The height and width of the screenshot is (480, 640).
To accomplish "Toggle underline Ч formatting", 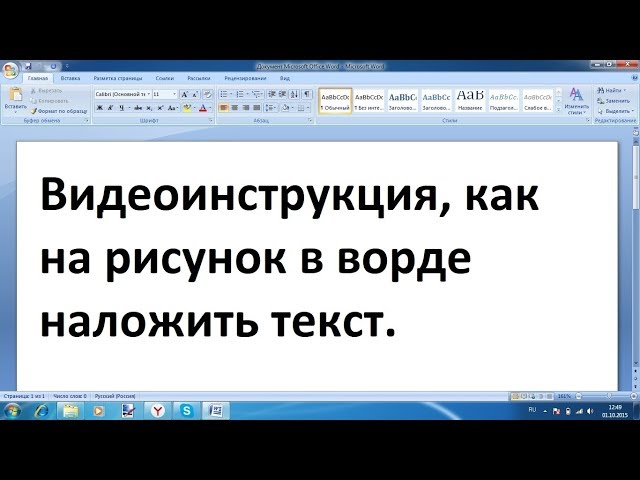I will pos(121,108).
